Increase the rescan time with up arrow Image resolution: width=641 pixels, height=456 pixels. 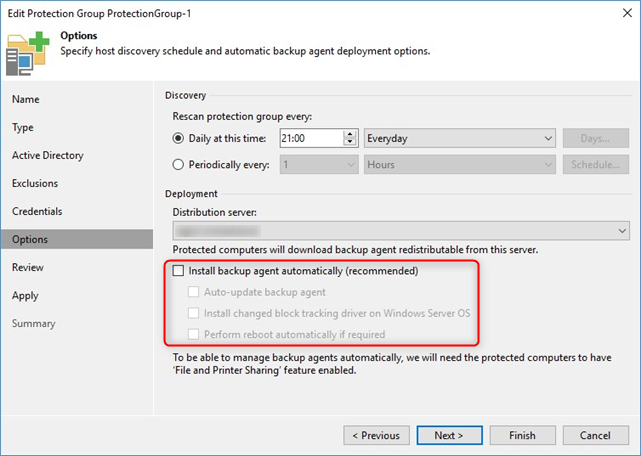[350, 134]
